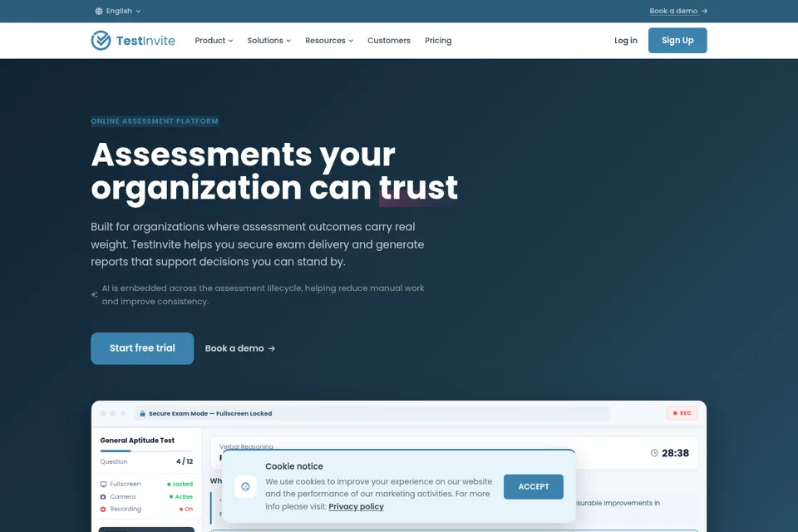798x532 pixels.
Task: Click the On status of Recording
Action: pyautogui.click(x=186, y=509)
